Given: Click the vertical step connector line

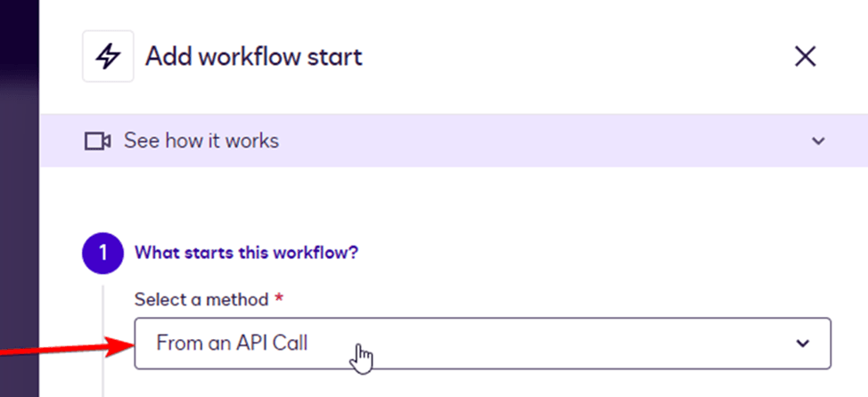Looking at the screenshot, I should click(103, 338).
